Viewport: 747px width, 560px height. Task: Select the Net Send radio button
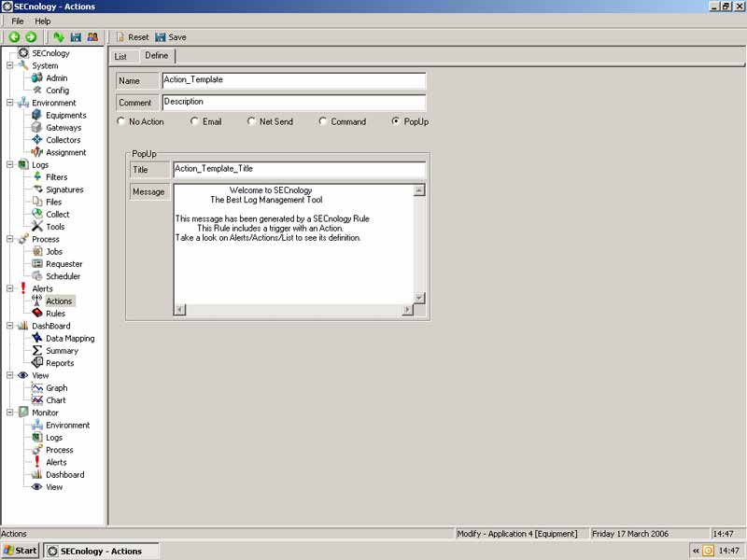[251, 121]
